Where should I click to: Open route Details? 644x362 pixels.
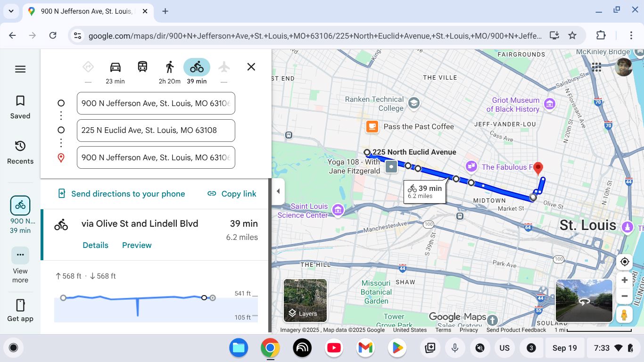point(95,245)
